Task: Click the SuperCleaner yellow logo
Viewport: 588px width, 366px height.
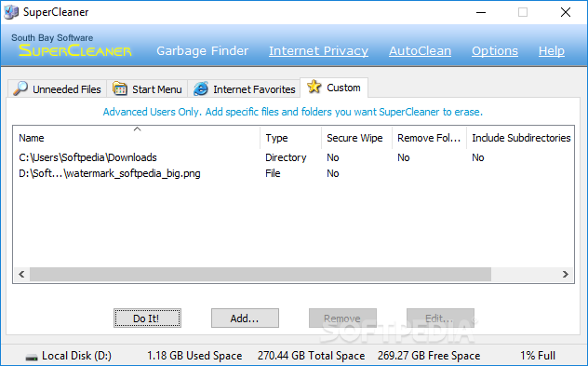Action: pos(75,50)
